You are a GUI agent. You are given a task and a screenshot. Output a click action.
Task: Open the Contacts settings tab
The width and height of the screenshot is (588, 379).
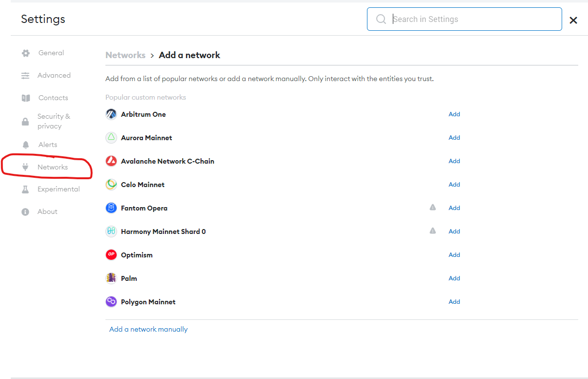[53, 98]
